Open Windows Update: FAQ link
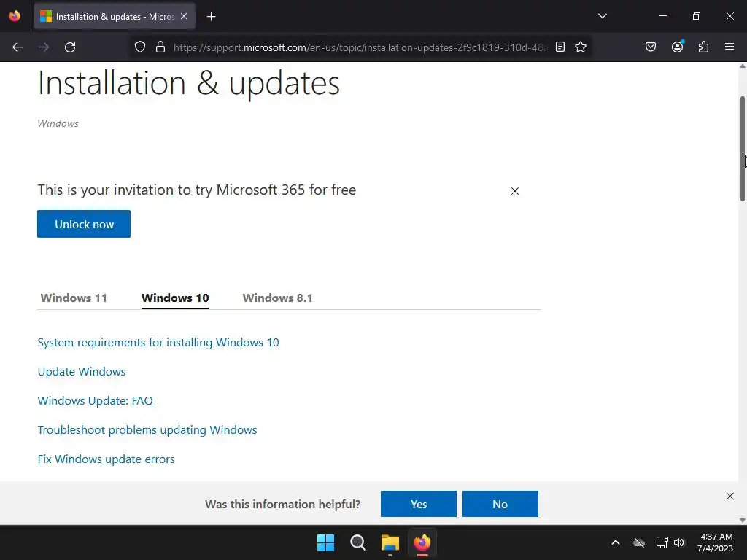The height and width of the screenshot is (560, 747). (x=96, y=400)
